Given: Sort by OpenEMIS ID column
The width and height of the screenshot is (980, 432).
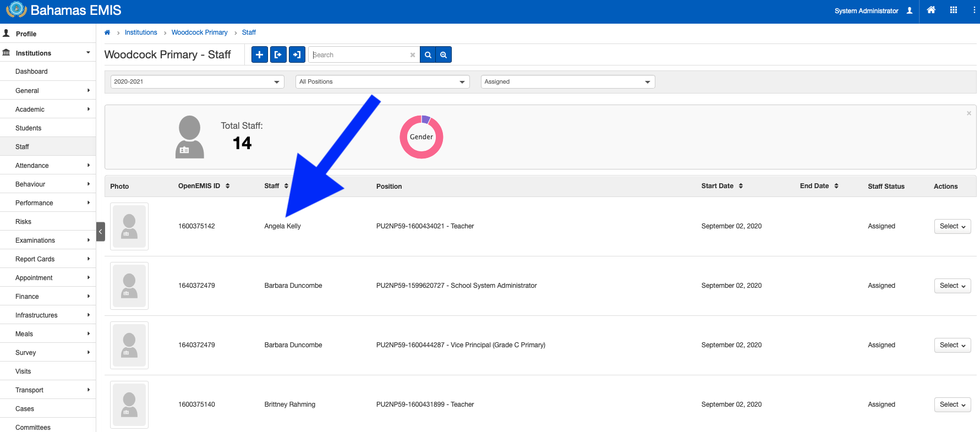Looking at the screenshot, I should tap(228, 186).
